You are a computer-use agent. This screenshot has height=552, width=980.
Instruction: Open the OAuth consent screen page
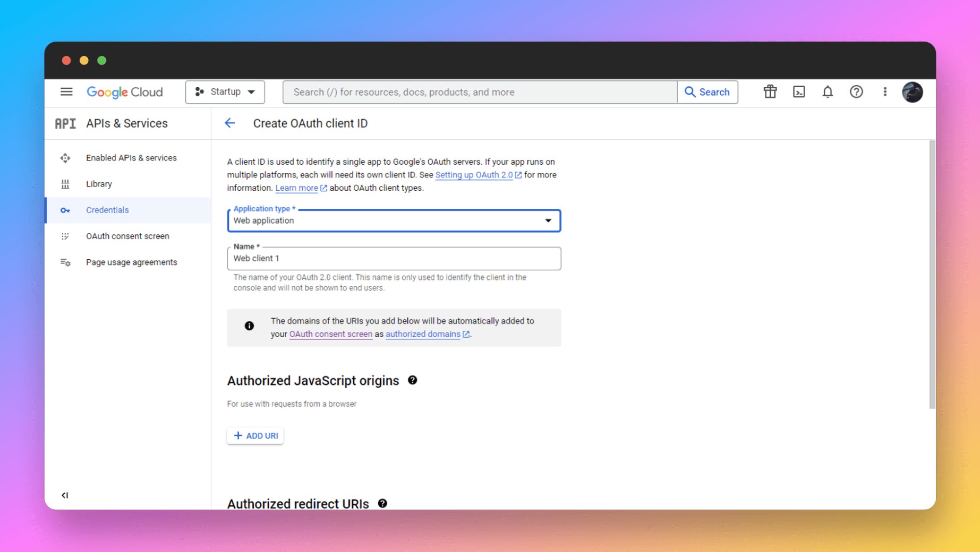click(x=127, y=236)
